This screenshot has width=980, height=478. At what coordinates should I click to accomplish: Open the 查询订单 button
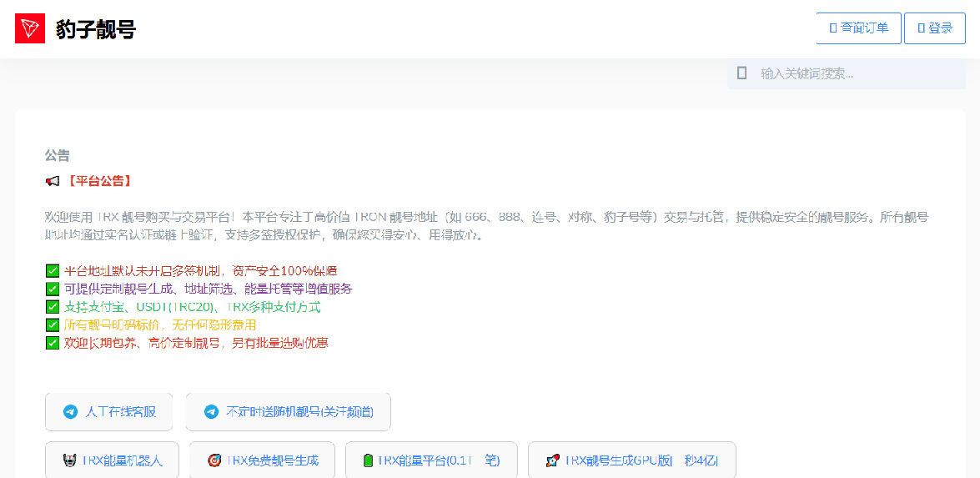859,28
